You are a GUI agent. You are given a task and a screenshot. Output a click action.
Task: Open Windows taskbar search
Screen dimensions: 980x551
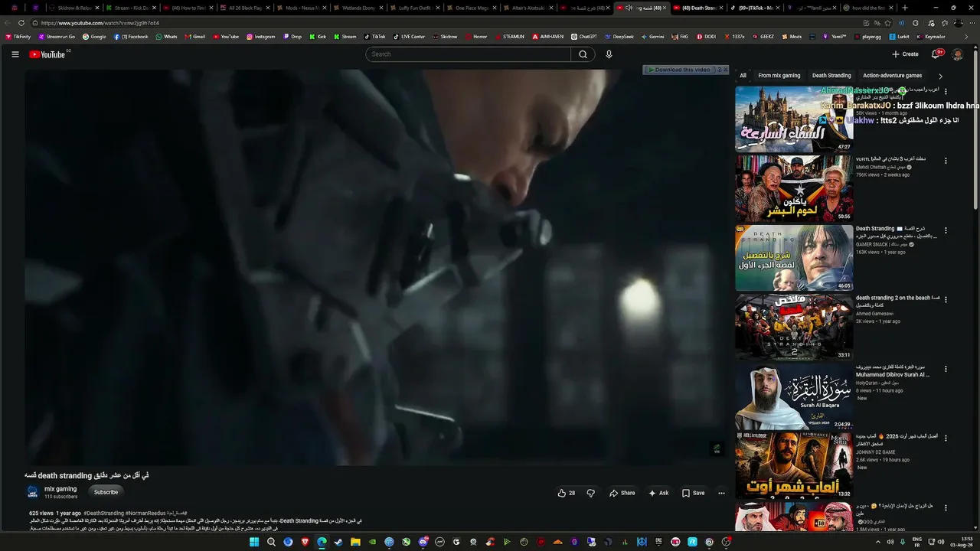point(271,542)
